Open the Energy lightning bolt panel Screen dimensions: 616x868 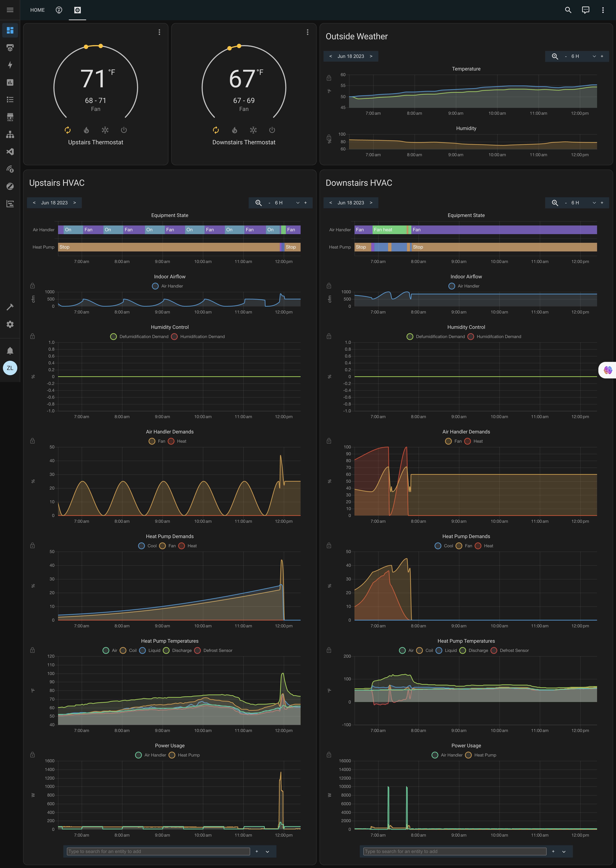(x=10, y=65)
